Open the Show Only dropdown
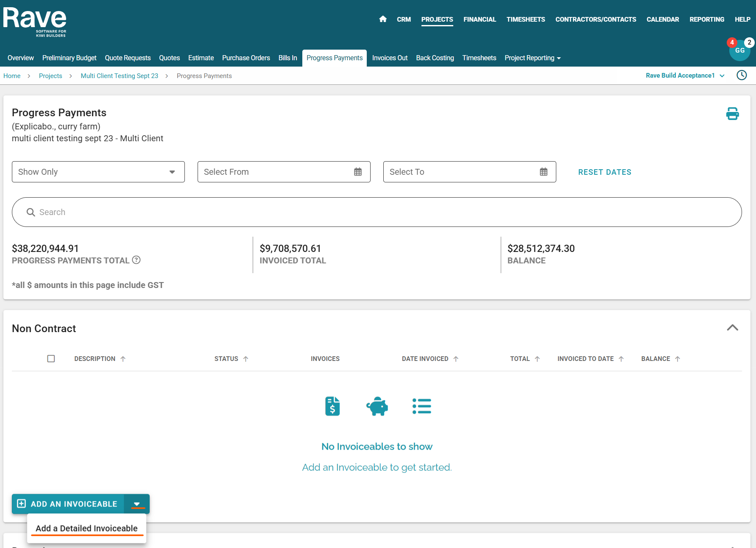Image resolution: width=756 pixels, height=548 pixels. click(98, 172)
